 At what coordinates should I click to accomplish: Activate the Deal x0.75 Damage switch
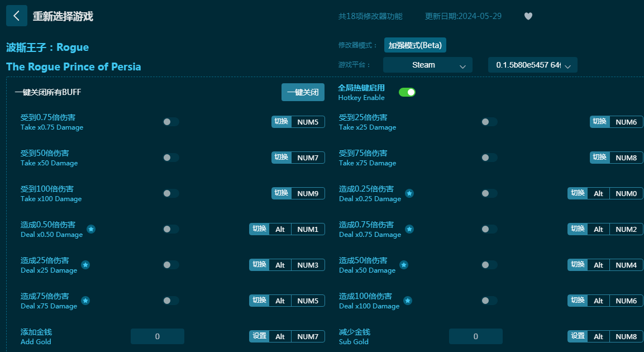(489, 229)
